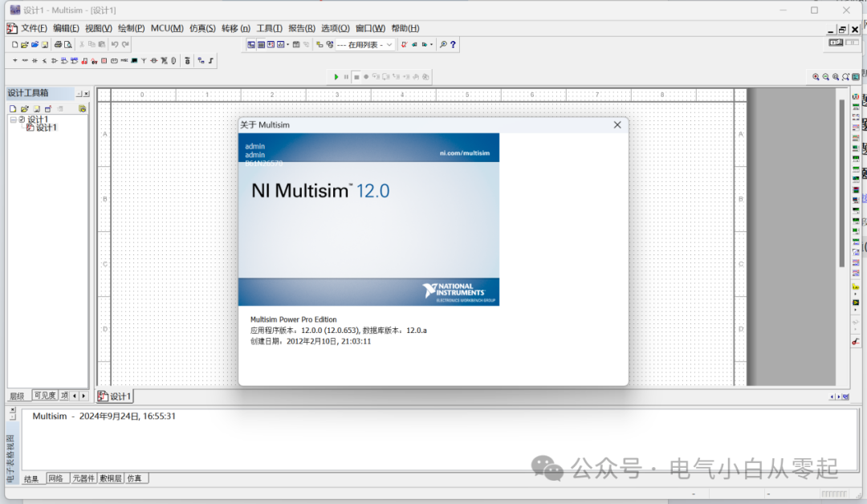The height and width of the screenshot is (504, 867).
Task: Open dropdown arrow next to grapher icon
Action: pyautogui.click(x=288, y=44)
